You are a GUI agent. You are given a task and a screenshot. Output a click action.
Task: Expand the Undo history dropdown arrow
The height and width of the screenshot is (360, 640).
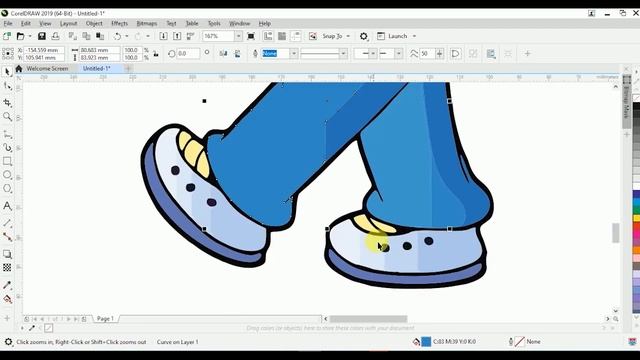tap(127, 36)
